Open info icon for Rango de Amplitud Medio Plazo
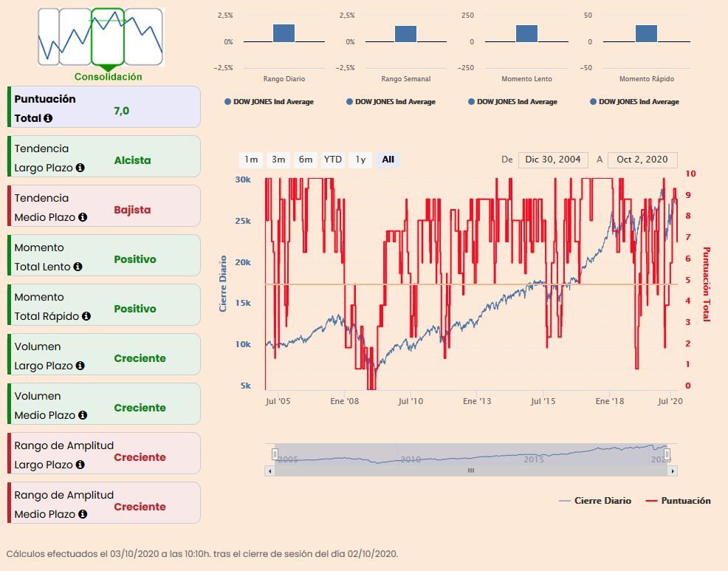Viewport: 728px width, 571px height. [x=83, y=514]
